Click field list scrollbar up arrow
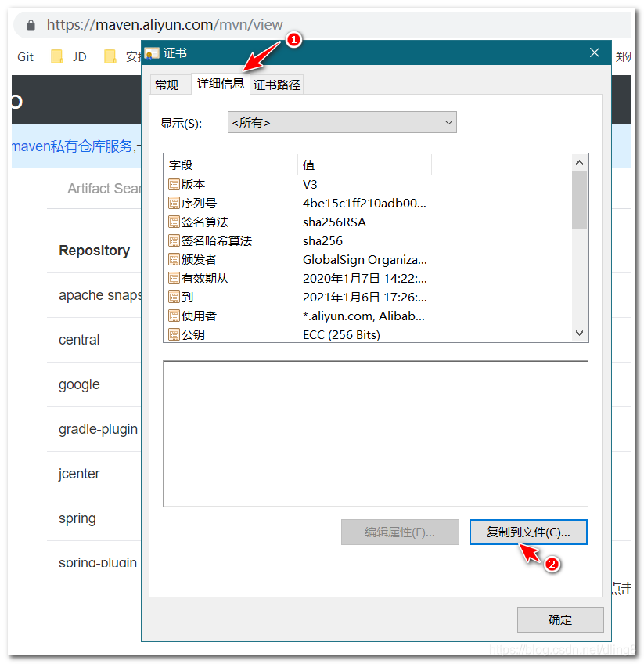This screenshot has width=644, height=664. point(579,163)
